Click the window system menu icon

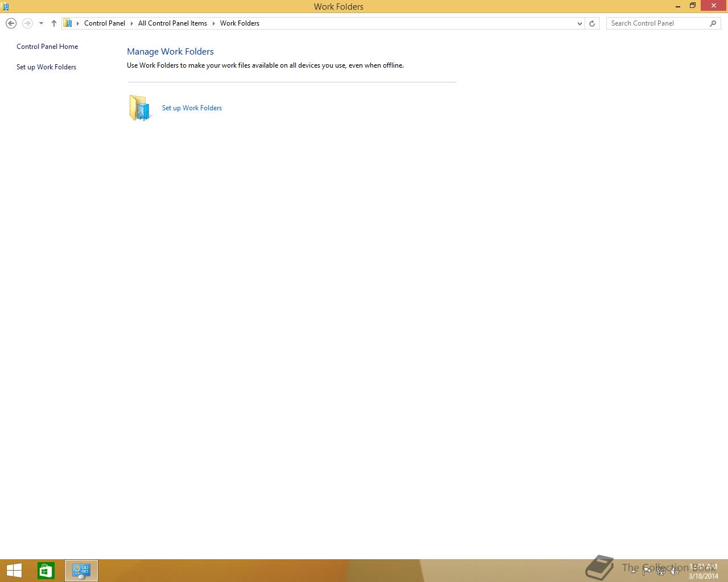click(5, 6)
